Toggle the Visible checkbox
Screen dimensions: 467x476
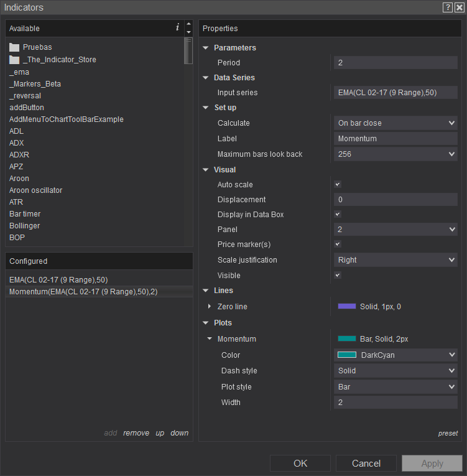(x=338, y=275)
